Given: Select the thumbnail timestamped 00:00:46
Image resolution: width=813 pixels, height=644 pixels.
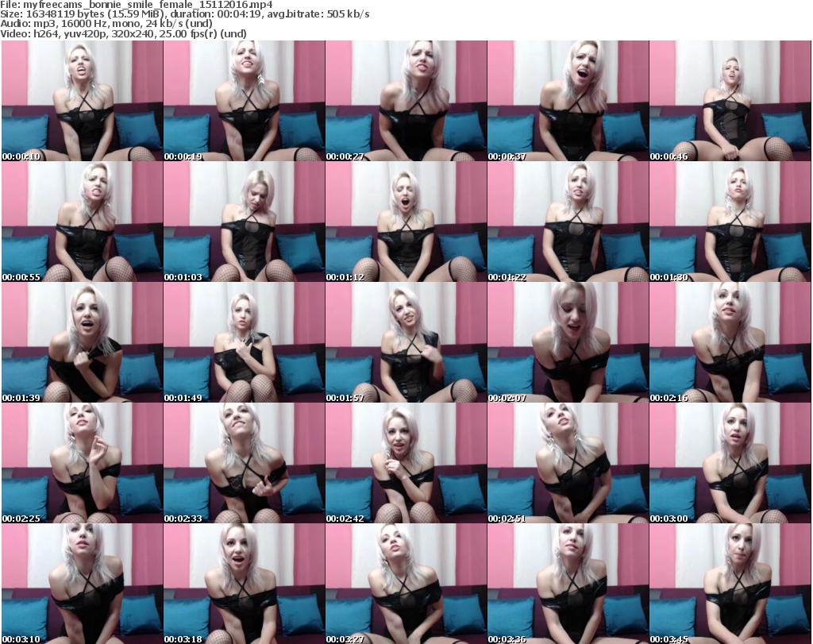Looking at the screenshot, I should pos(730,101).
